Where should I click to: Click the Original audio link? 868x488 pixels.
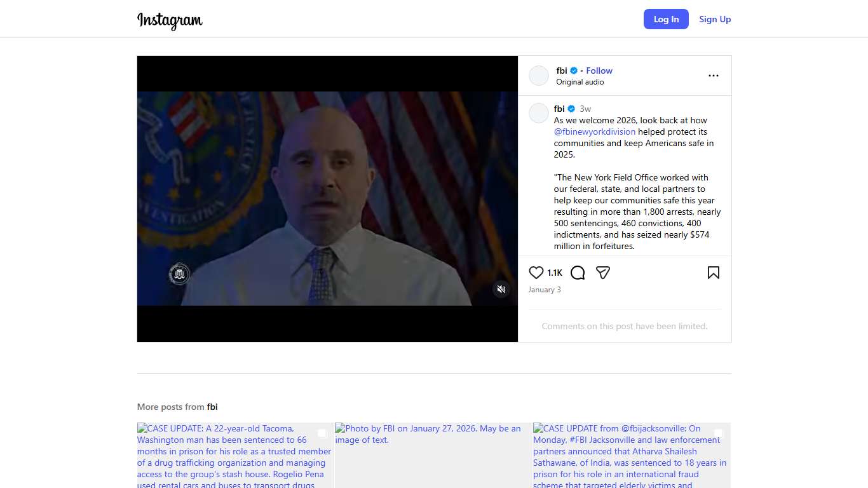coord(580,82)
